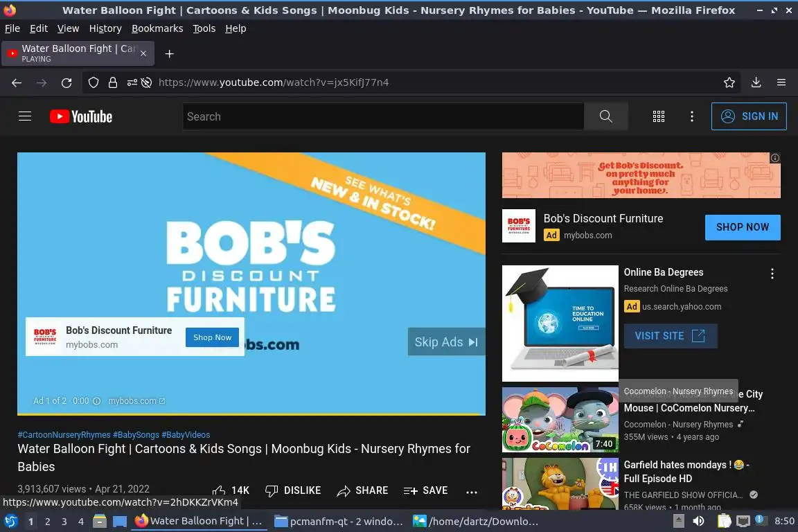Screen dimensions: 798x532
Task: Open a new tab with plus
Action: [170, 54]
